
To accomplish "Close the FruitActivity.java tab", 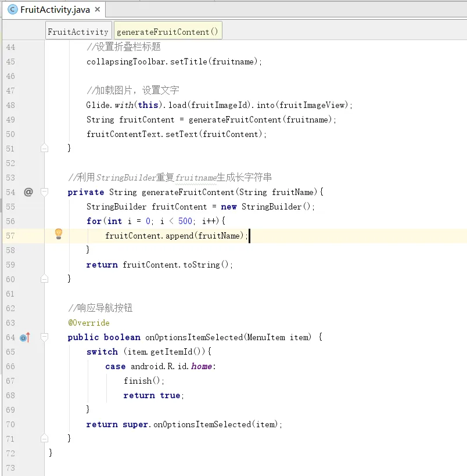I will tap(98, 9).
